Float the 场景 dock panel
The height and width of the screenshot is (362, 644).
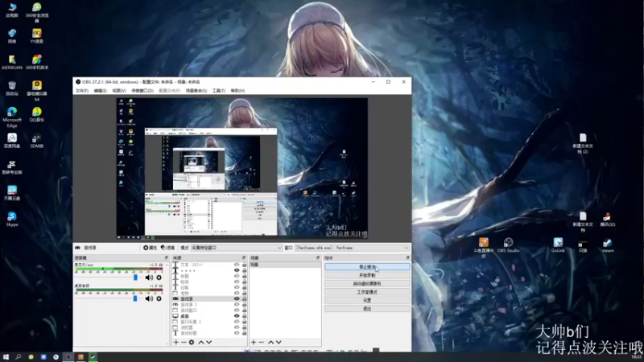point(318,257)
